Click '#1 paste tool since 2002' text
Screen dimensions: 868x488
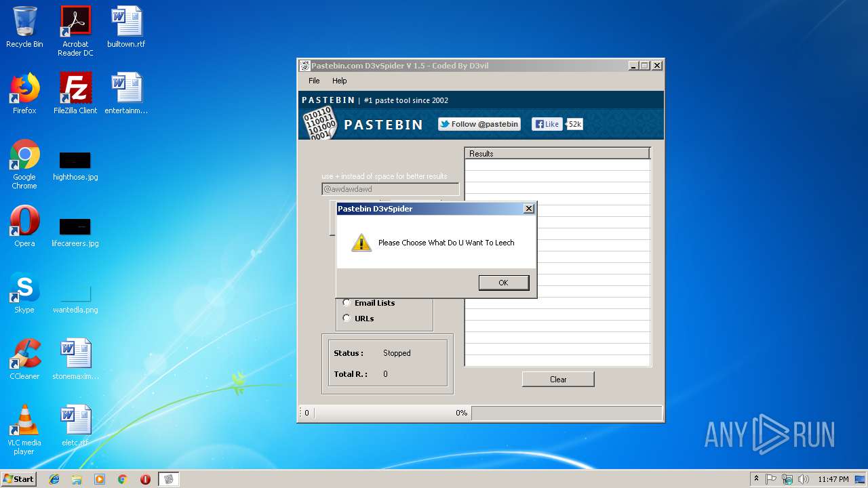coord(406,100)
